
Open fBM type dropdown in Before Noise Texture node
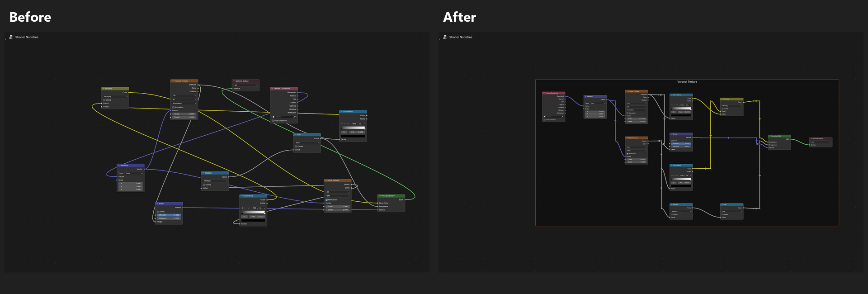338,196
